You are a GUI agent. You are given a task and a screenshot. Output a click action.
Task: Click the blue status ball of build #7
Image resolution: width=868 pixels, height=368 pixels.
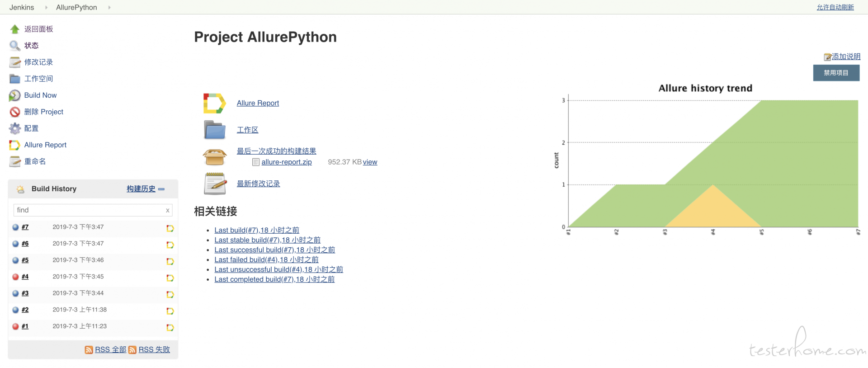click(x=15, y=227)
